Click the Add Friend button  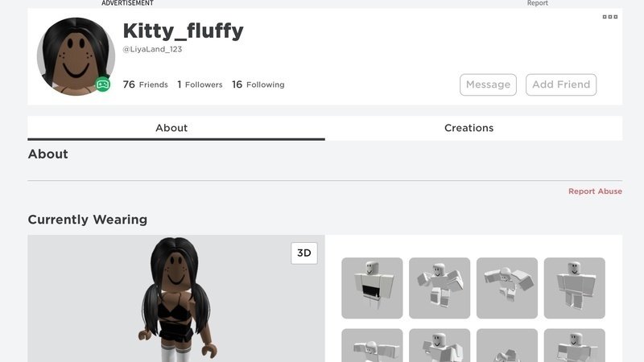tap(561, 84)
